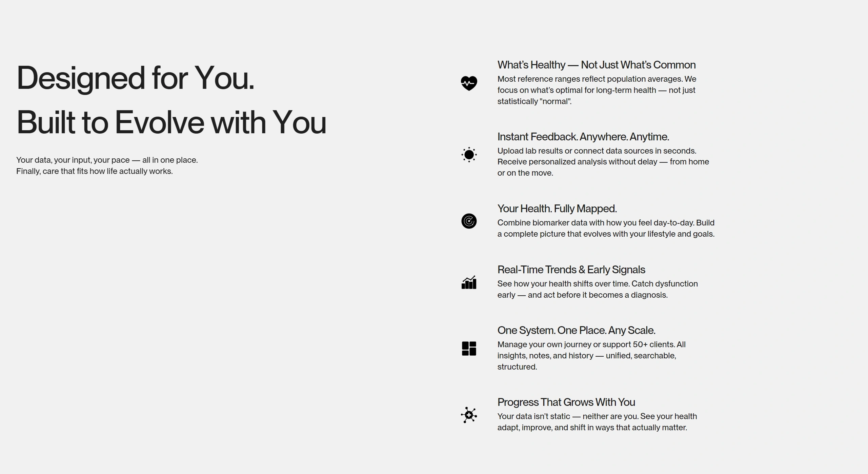Click the "Your data isn't static" paragraph
The height and width of the screenshot is (474, 868).
tap(597, 422)
